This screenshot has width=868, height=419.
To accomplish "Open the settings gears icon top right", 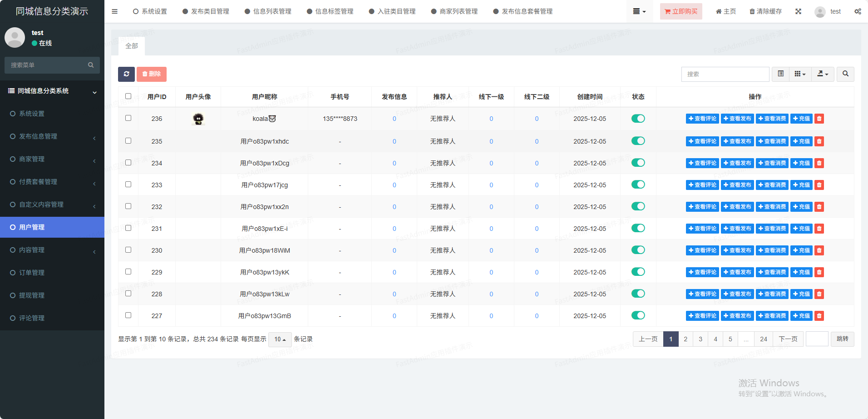I will [x=857, y=11].
